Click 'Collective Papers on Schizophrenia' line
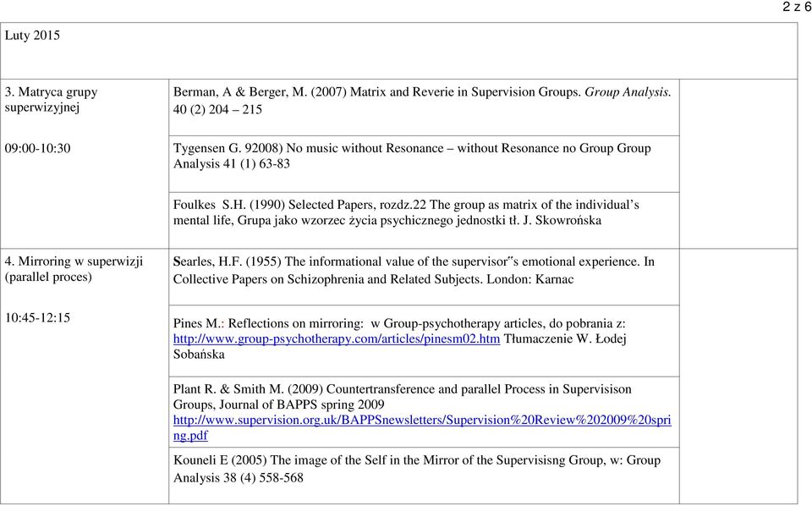The height and width of the screenshot is (506, 812). tap(373, 280)
